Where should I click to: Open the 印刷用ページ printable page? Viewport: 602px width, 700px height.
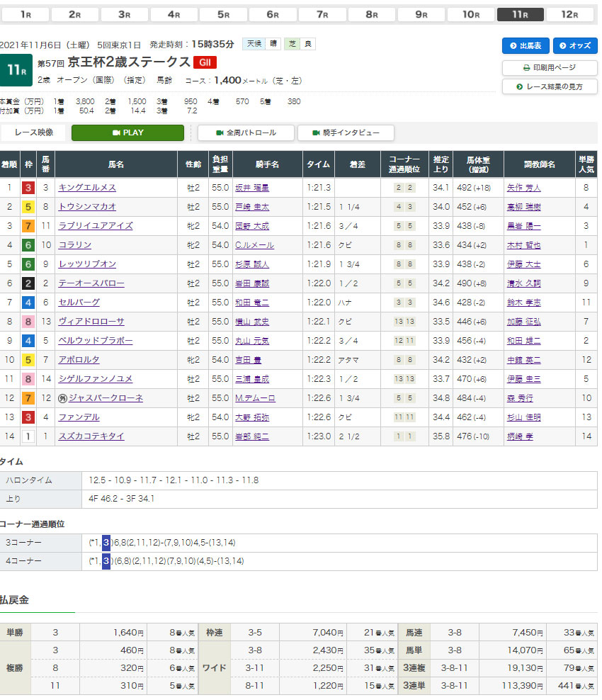coord(550,68)
